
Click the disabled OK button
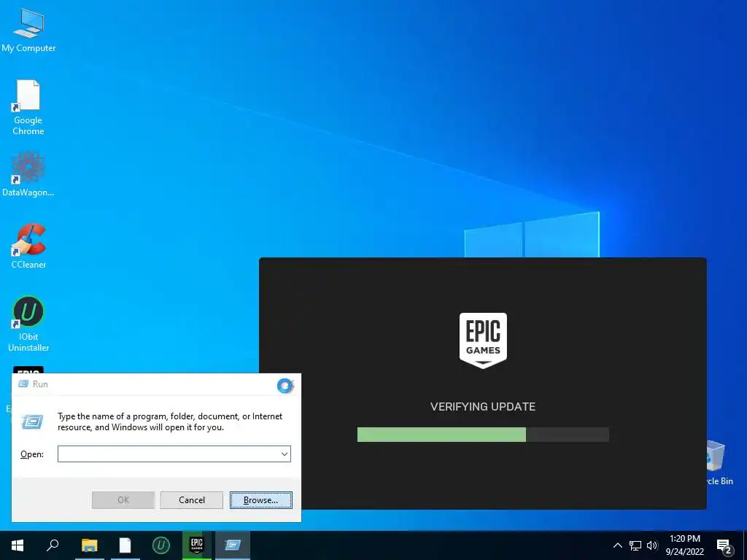[123, 500]
